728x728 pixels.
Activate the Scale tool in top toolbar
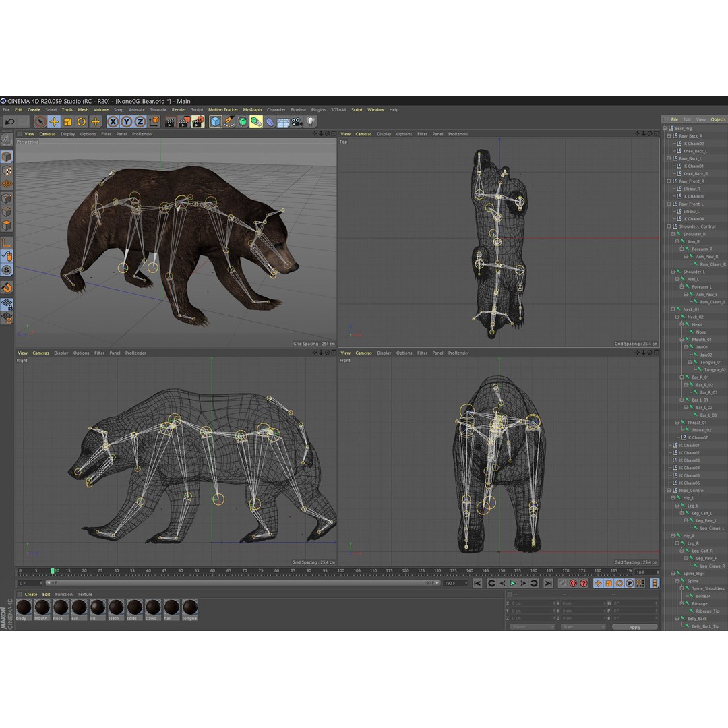click(68, 121)
